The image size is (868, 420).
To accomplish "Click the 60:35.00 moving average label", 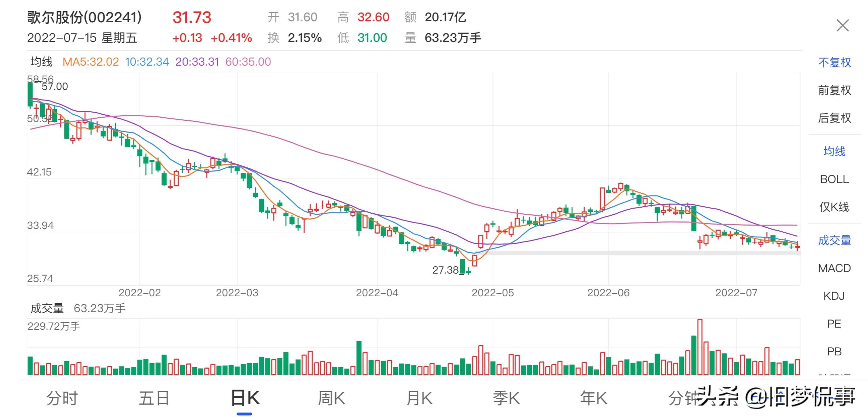I will [x=248, y=62].
